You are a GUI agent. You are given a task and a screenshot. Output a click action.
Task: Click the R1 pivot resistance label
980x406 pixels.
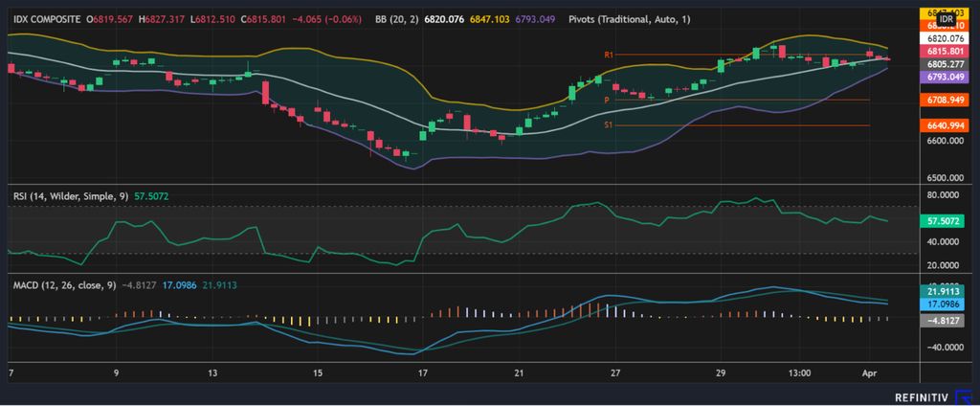609,56
